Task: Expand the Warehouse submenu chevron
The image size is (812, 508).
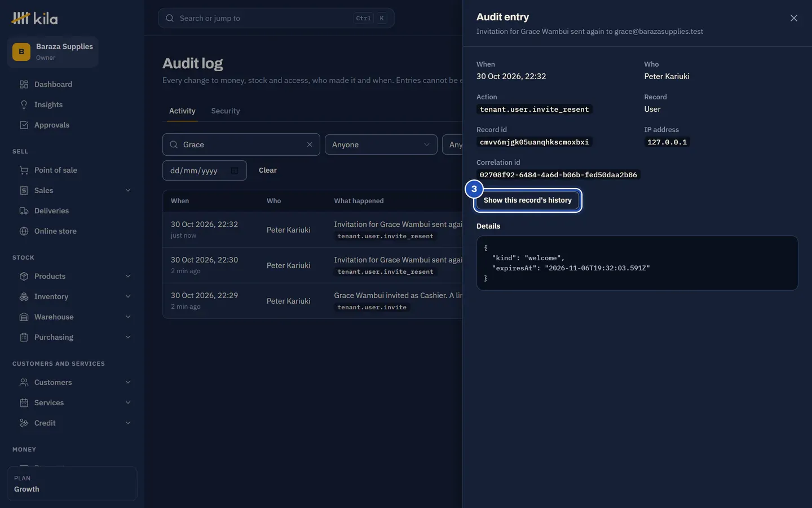Action: click(x=128, y=317)
